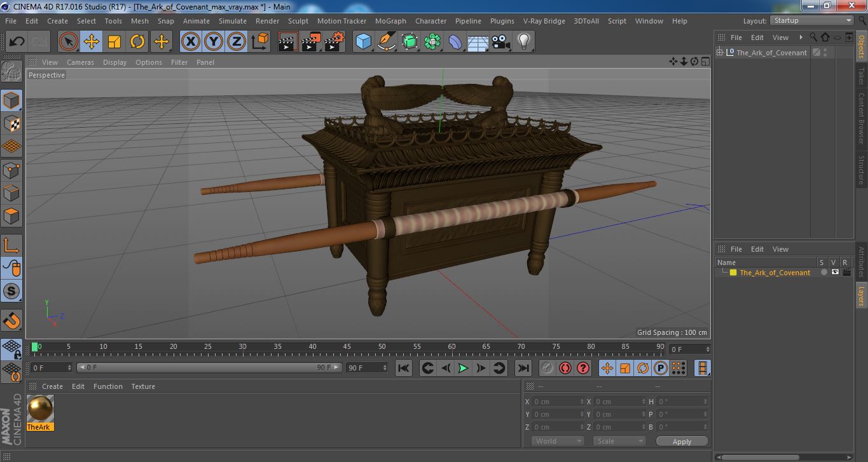Open the Layout dropdown set to Startup
The height and width of the screenshot is (462, 868).
(811, 20)
